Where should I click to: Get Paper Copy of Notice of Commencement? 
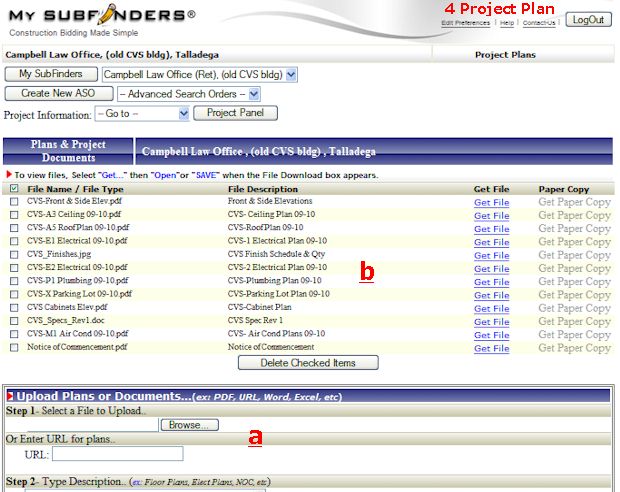(575, 348)
